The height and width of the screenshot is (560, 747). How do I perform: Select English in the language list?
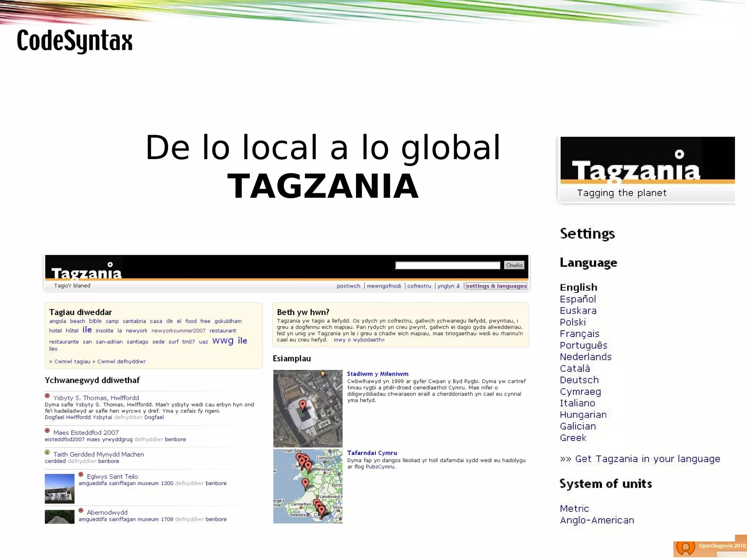(578, 287)
